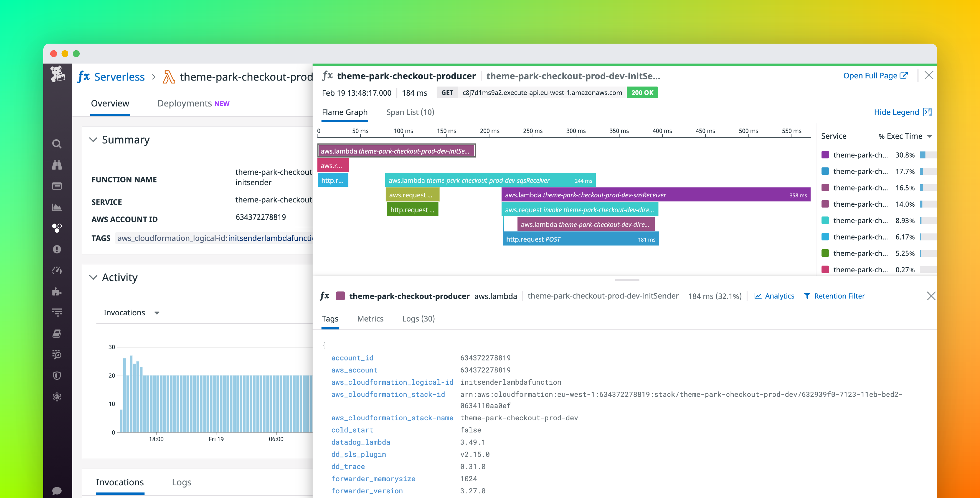Click the fx icon in span details bar
980x498 pixels.
coord(324,296)
